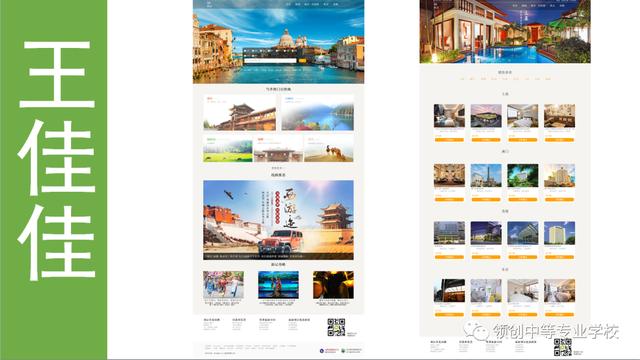The height and width of the screenshot is (360, 640).
Task: Open the blue lake destination card
Action: tap(318, 113)
